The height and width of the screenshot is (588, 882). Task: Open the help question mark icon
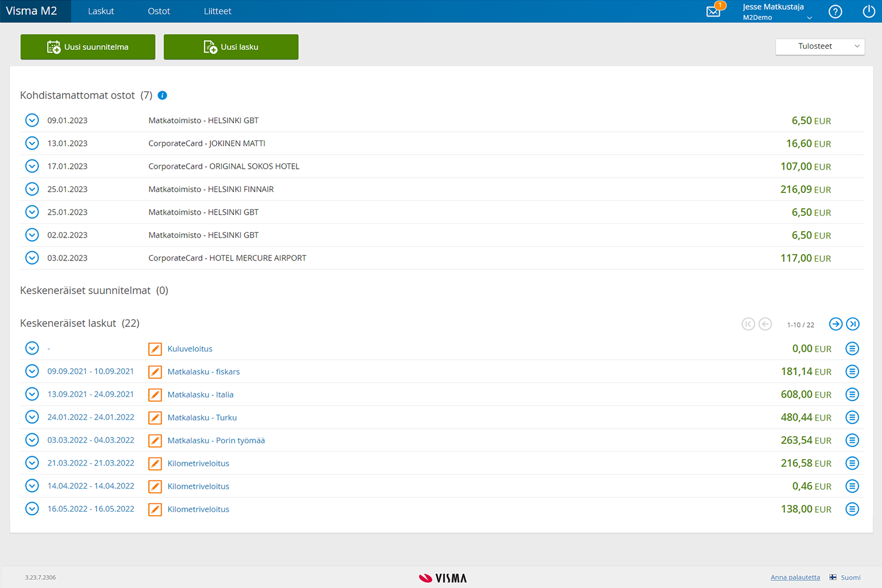(835, 11)
